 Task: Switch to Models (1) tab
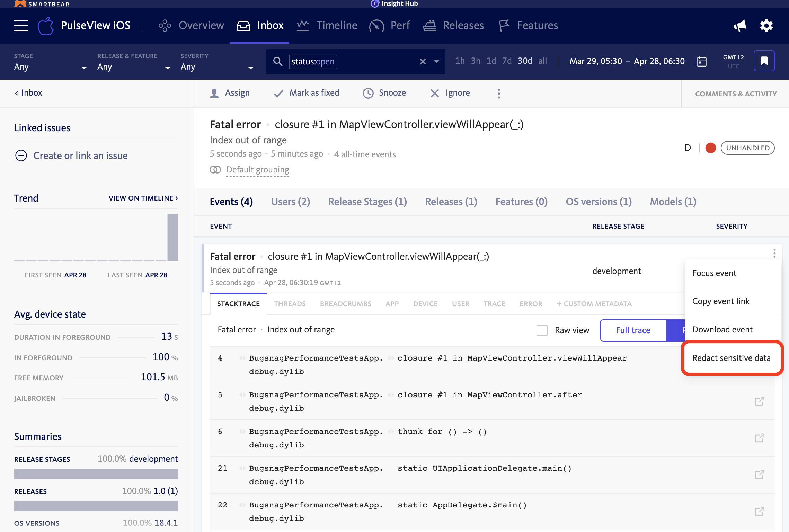[x=673, y=202]
